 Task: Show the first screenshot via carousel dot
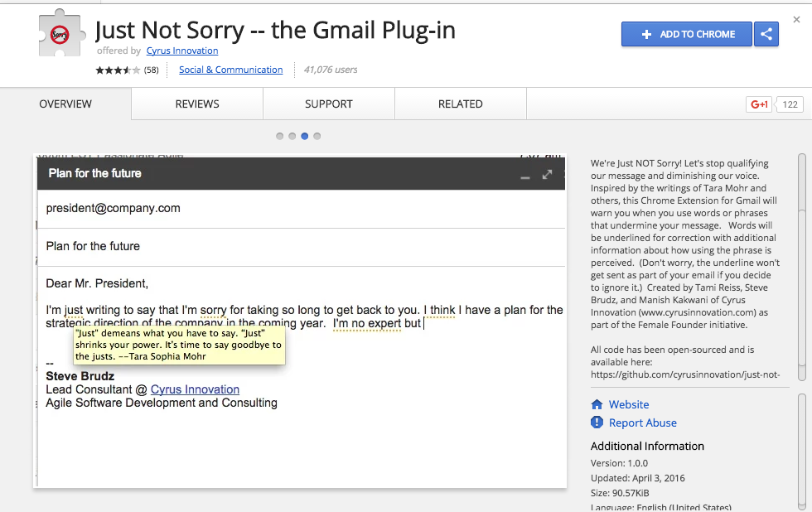[280, 136]
